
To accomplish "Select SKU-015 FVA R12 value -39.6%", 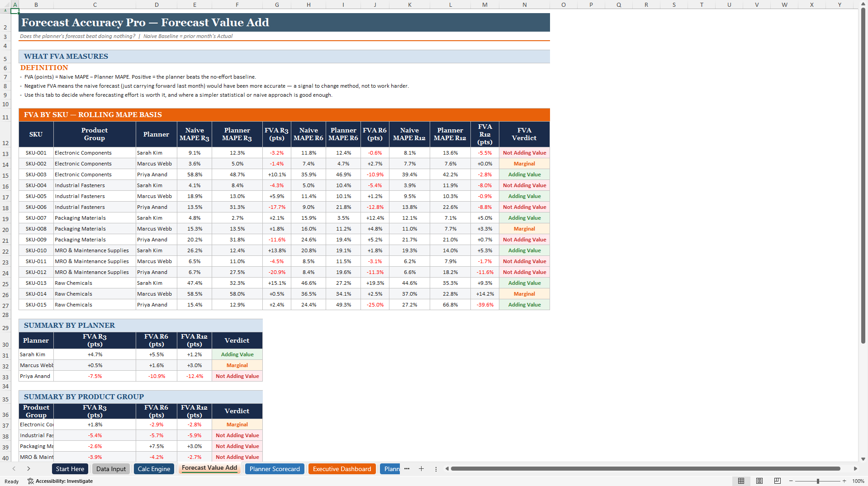I will pyautogui.click(x=485, y=305).
